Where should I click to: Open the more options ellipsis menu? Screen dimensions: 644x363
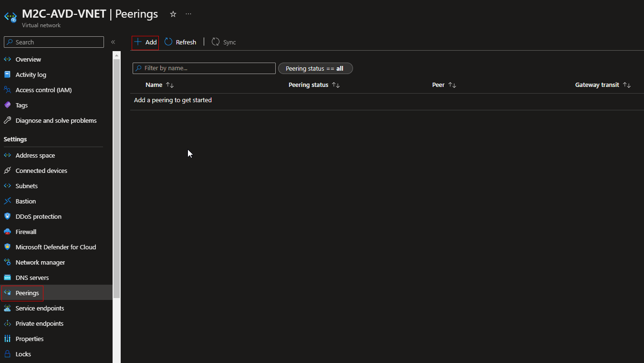[188, 14]
